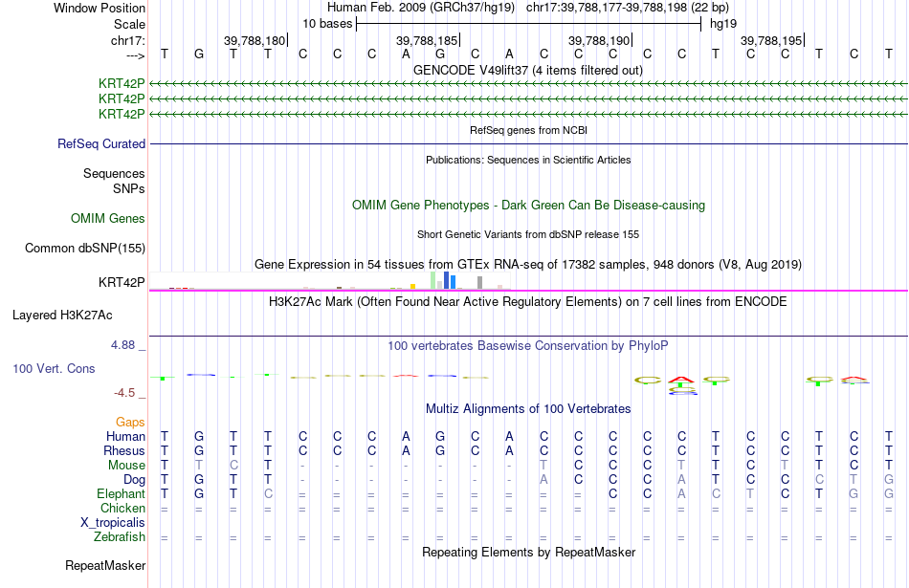Click the second KRT42P transcript label
The height and width of the screenshot is (588, 909).
(122, 99)
